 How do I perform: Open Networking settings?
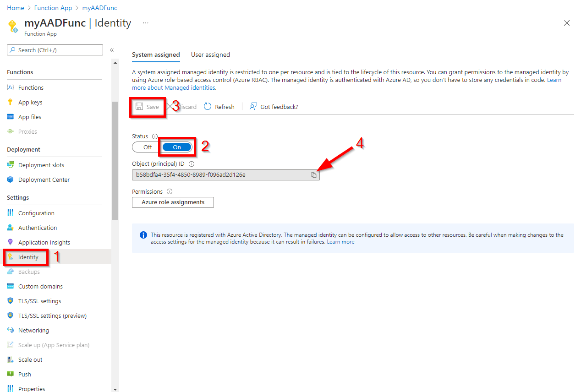coord(34,330)
